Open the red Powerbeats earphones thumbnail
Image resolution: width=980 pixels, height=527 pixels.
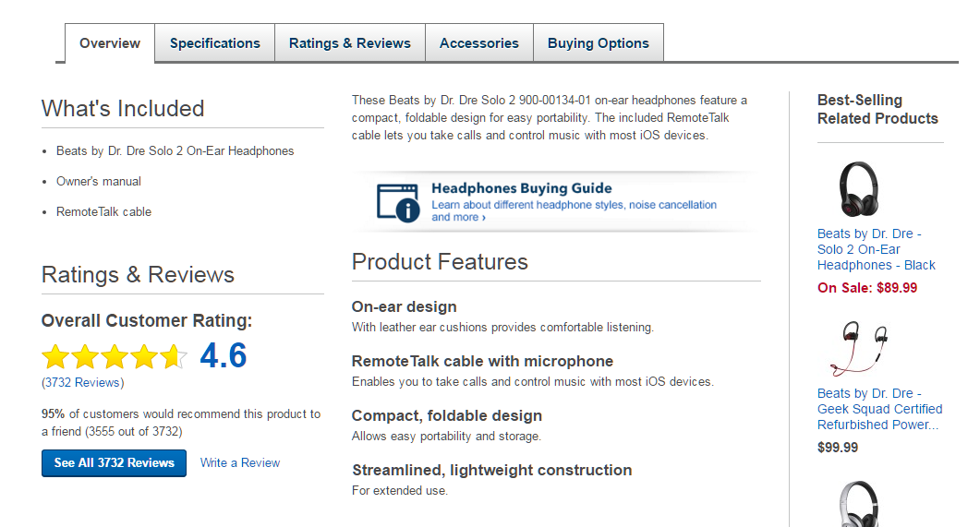coord(859,347)
